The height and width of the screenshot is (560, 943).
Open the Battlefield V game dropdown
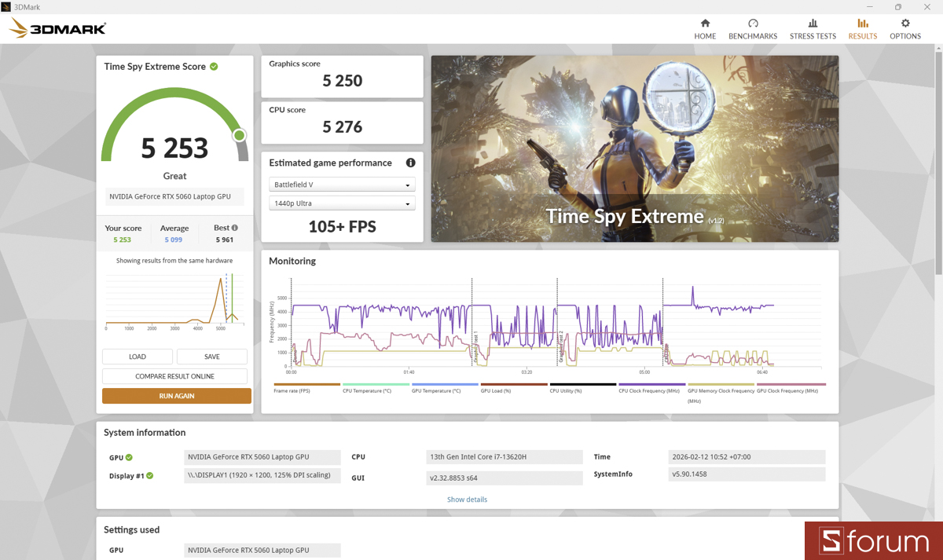tap(342, 184)
